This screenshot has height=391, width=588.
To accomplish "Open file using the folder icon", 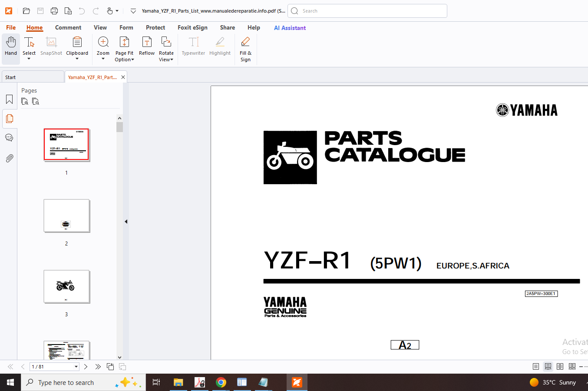I will tap(26, 11).
